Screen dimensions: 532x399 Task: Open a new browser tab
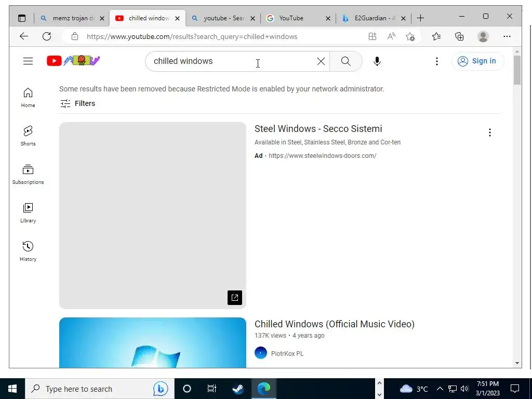point(420,18)
